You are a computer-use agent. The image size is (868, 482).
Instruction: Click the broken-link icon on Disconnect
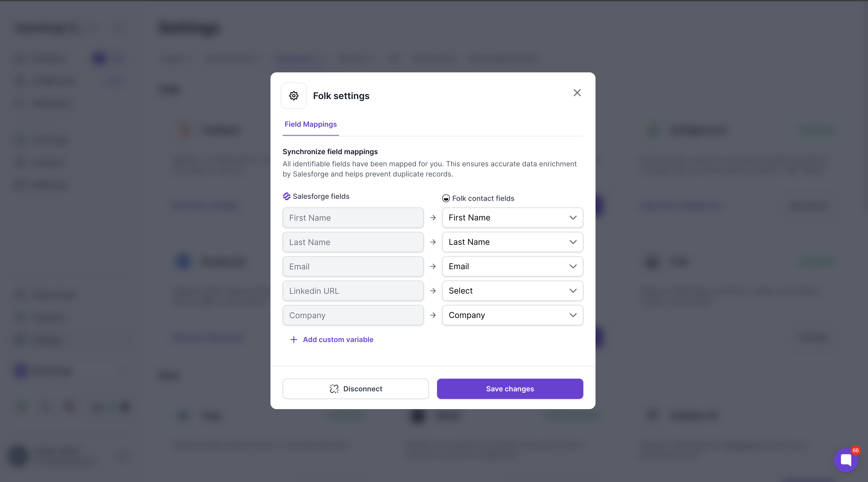tap(334, 389)
